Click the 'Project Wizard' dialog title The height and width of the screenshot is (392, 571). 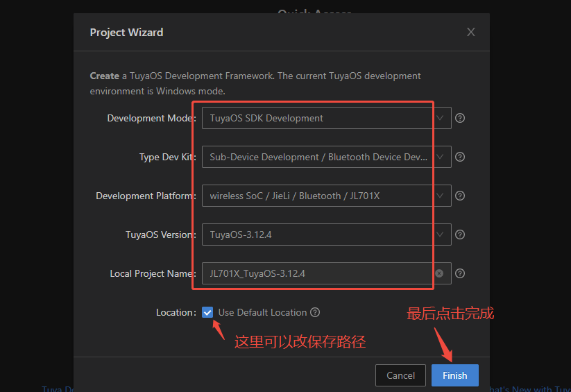126,33
